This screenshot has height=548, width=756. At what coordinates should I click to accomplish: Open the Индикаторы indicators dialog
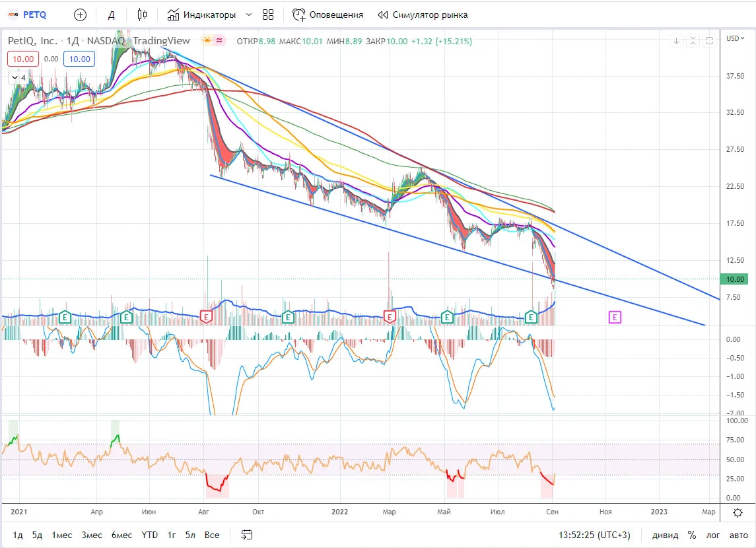pyautogui.click(x=201, y=15)
